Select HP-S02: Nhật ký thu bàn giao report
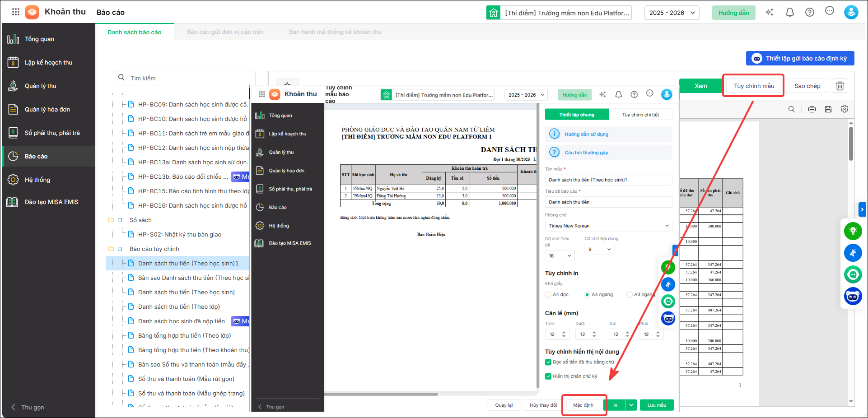 pos(180,234)
